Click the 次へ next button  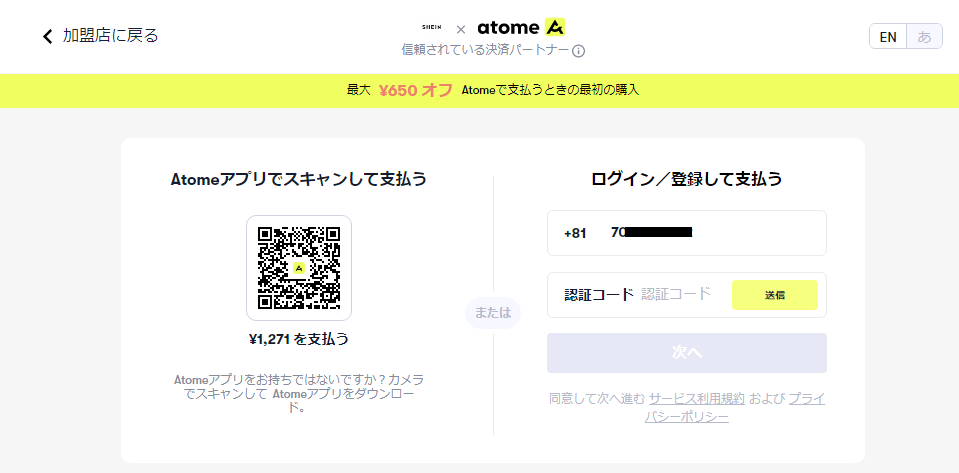687,353
